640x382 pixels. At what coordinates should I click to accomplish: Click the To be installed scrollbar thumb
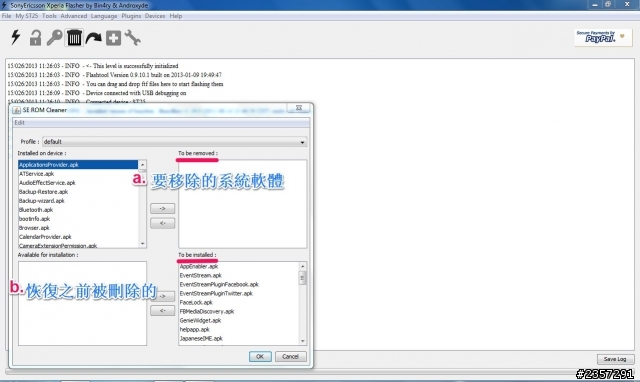click(302, 278)
